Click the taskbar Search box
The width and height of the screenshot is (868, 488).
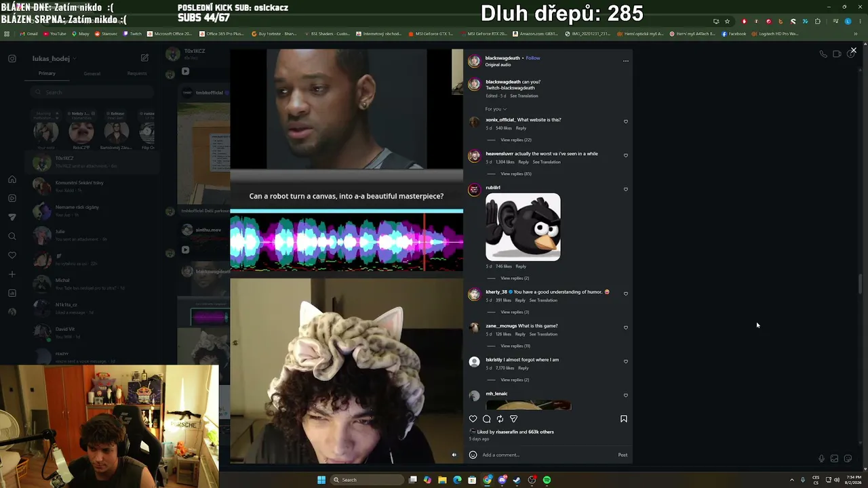(x=366, y=480)
